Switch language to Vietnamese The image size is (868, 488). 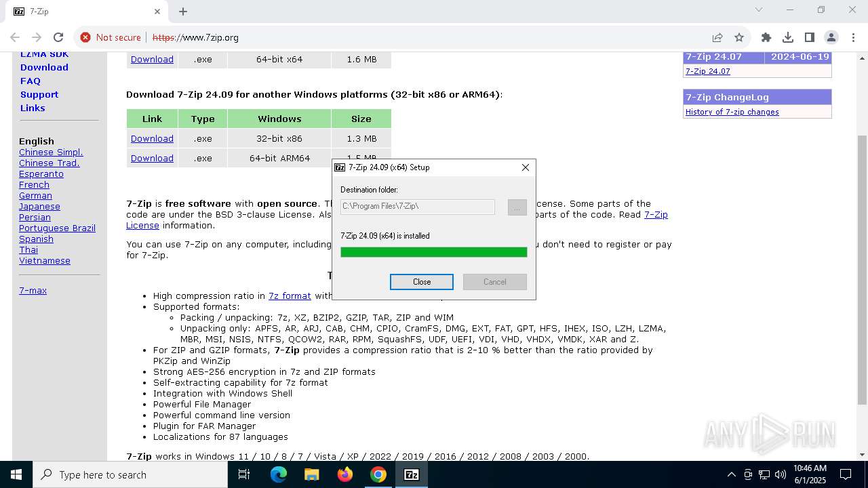pyautogui.click(x=45, y=260)
